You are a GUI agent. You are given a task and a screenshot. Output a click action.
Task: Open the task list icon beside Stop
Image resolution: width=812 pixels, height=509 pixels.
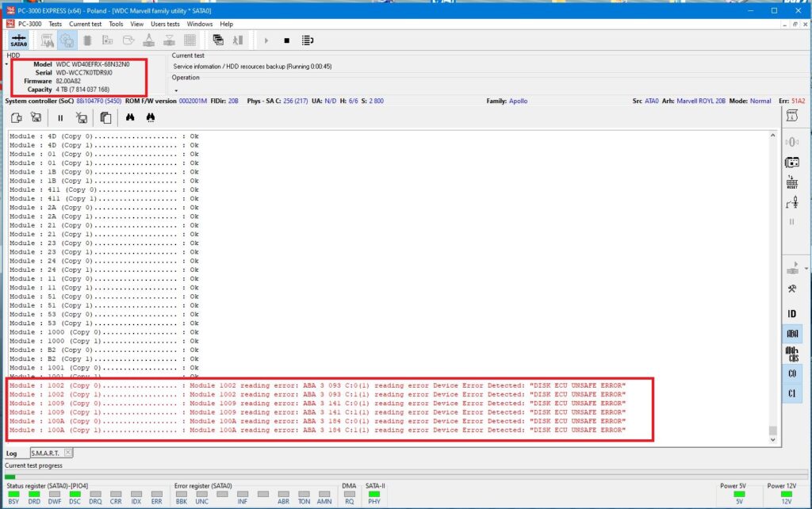tap(308, 40)
